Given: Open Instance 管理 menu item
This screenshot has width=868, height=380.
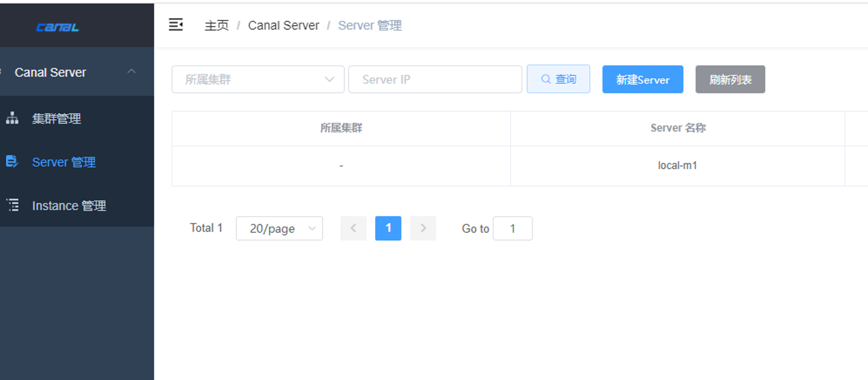Looking at the screenshot, I should coord(77,205).
